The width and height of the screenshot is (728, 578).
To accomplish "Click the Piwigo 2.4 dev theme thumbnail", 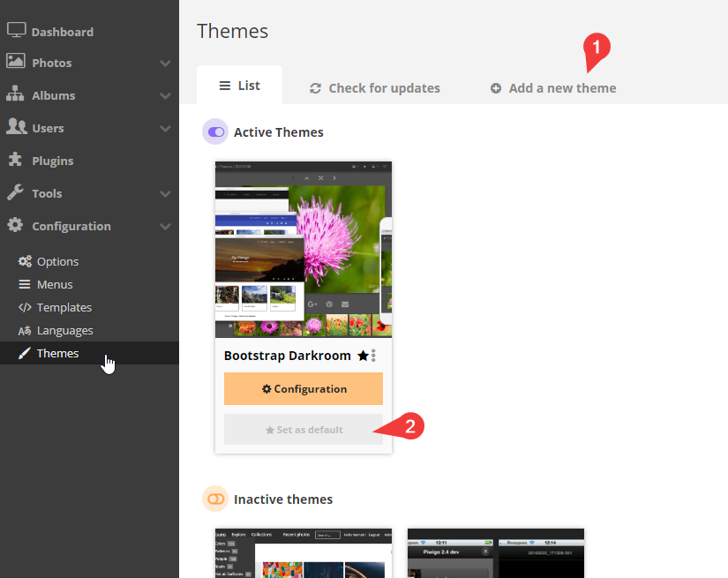I will click(496, 553).
